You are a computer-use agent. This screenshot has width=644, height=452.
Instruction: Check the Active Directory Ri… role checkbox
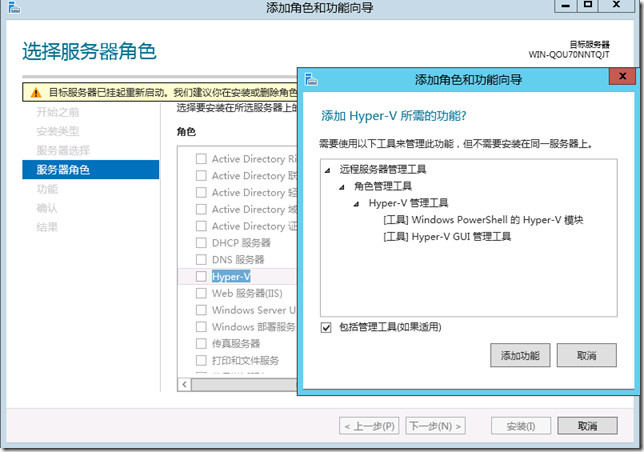(201, 159)
